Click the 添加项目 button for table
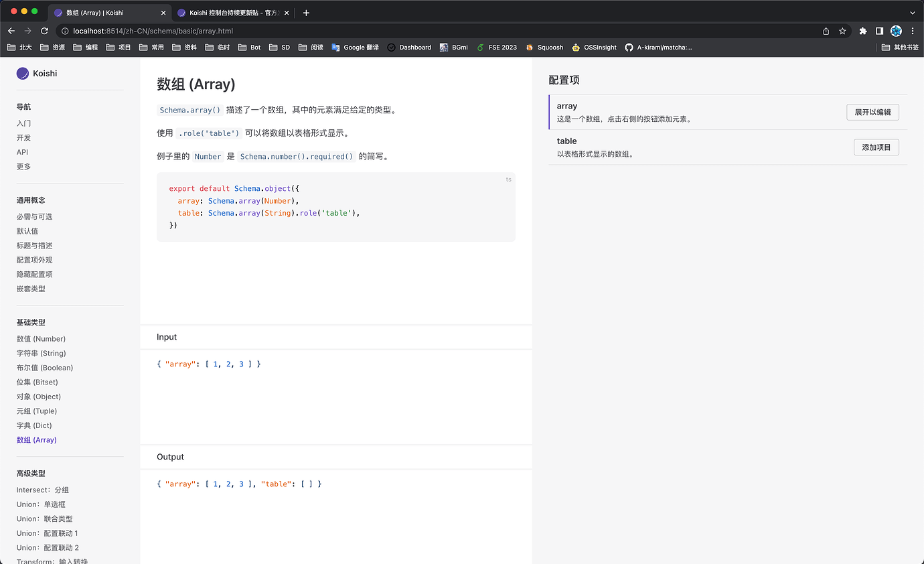 (876, 147)
